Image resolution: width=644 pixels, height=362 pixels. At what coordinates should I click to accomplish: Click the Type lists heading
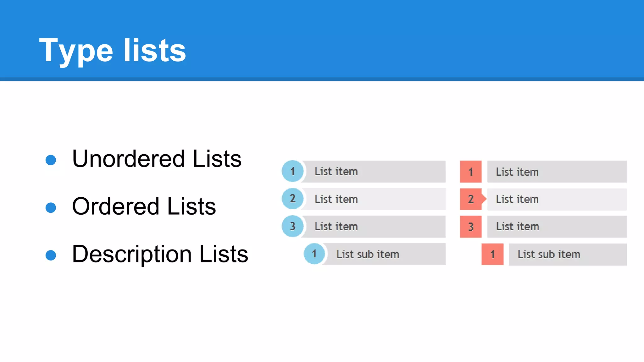tap(113, 50)
